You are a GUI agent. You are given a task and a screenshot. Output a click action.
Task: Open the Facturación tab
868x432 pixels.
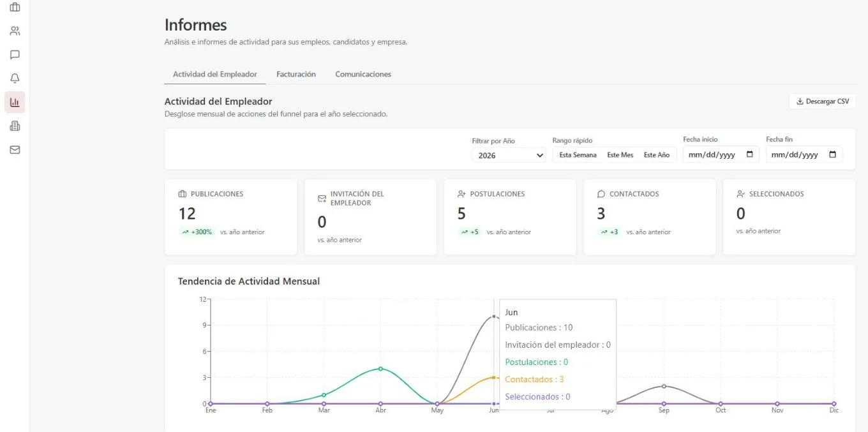click(296, 74)
